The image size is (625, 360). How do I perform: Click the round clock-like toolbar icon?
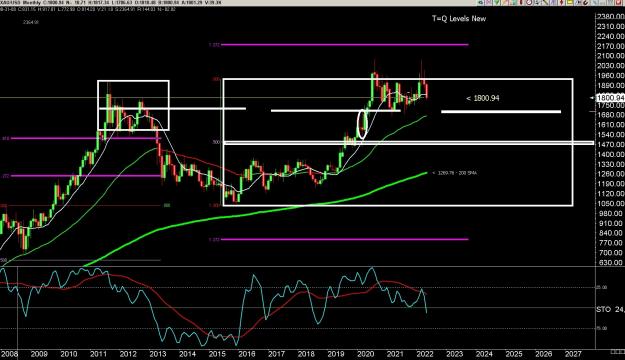tap(529, 2)
